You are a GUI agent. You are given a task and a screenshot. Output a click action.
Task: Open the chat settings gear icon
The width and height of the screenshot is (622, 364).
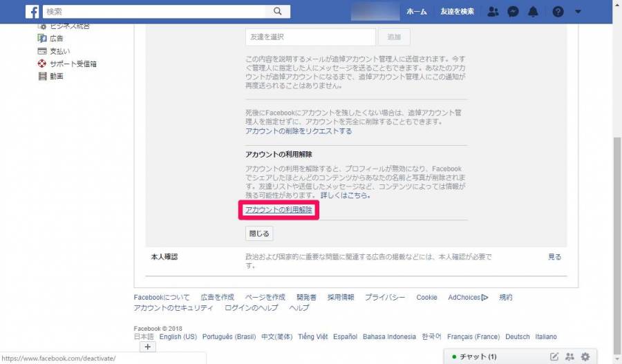[x=585, y=357]
